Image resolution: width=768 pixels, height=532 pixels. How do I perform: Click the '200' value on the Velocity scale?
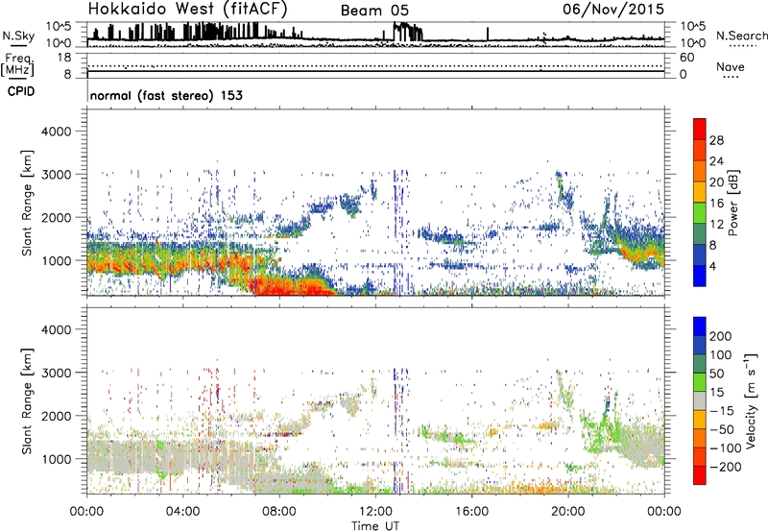721,336
